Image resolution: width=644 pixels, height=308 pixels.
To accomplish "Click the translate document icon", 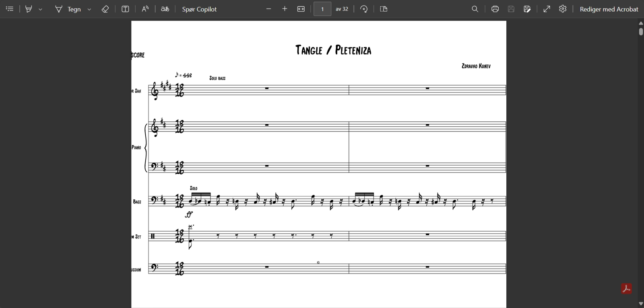I will (x=165, y=9).
